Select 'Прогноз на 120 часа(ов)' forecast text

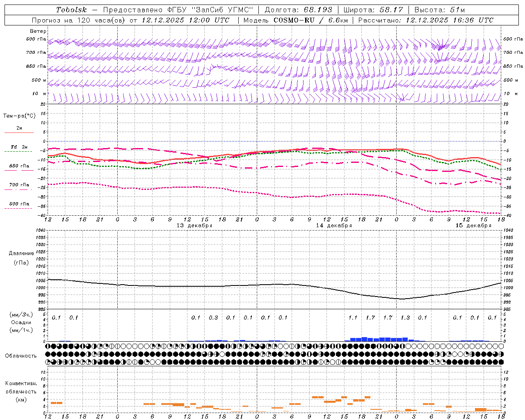79,20
